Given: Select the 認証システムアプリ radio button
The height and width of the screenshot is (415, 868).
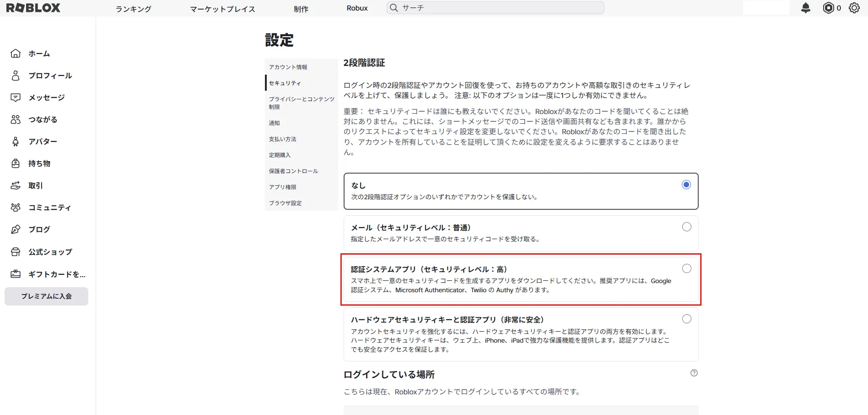Looking at the screenshot, I should 686,268.
